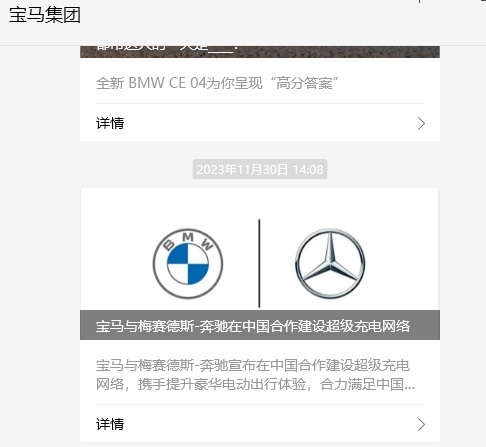The width and height of the screenshot is (486, 447).
Task: Click the 宝马集团 account title
Action: pos(45,15)
